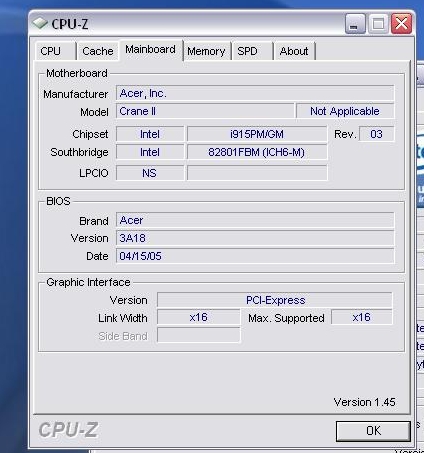Close the CPU-Z window

401,24
